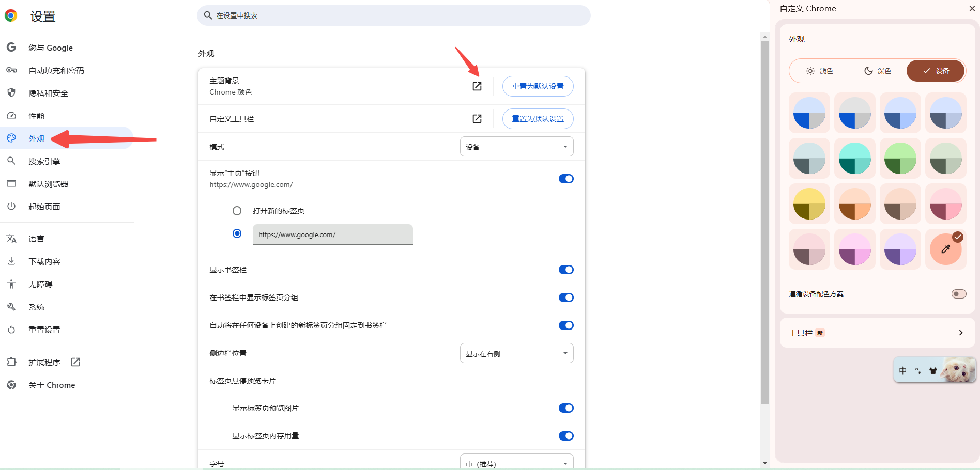The height and width of the screenshot is (470, 980).
Task: Click the shield icon for 隐私和安全
Action: tap(11, 93)
